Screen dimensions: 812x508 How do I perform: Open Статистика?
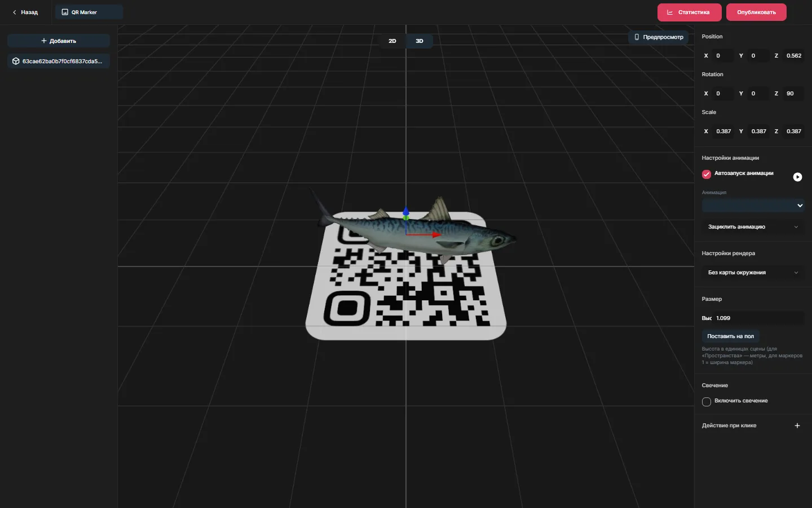[x=689, y=12]
